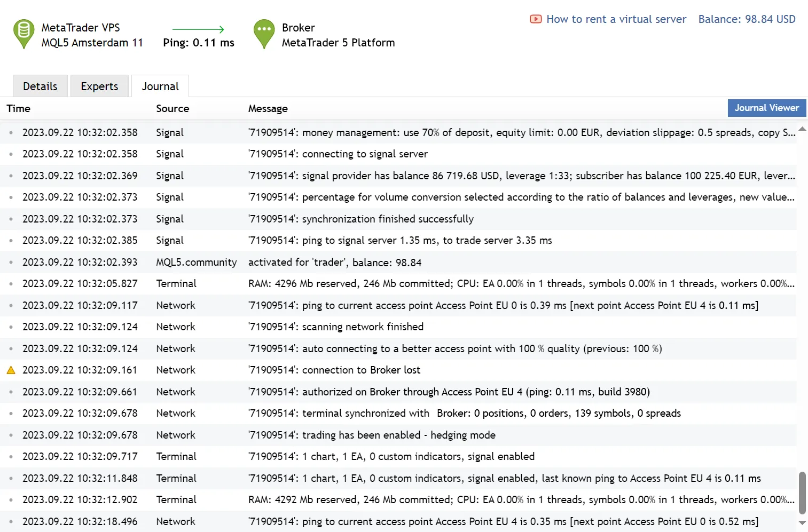
Task: Click the Message column header
Action: pos(268,108)
